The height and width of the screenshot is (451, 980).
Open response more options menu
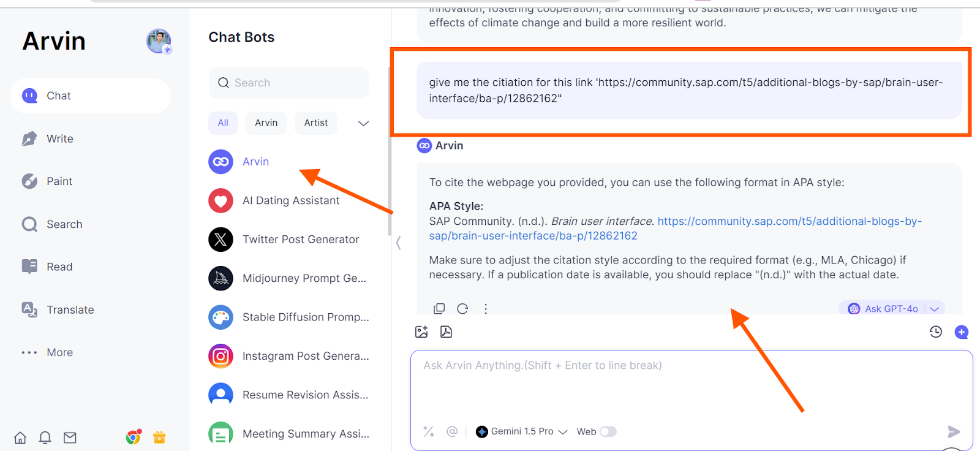pos(486,309)
